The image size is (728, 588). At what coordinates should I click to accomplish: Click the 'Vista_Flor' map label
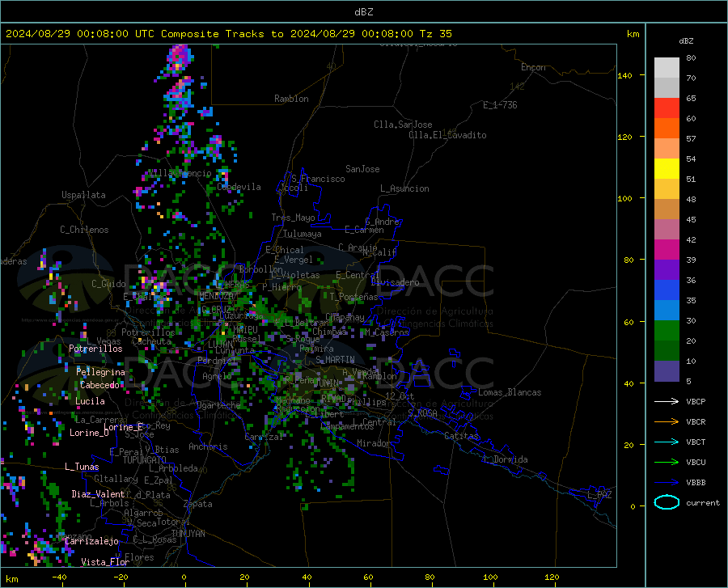click(105, 562)
